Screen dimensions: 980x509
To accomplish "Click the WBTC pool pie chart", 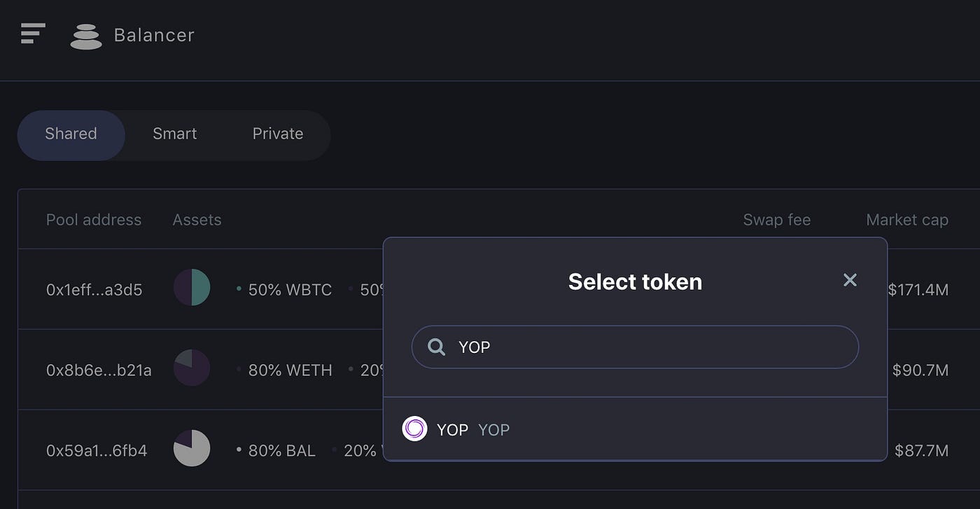I will (x=192, y=288).
